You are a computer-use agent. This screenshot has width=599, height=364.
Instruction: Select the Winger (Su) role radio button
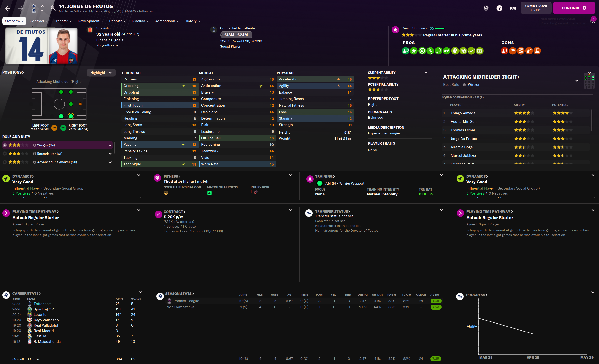tap(5, 145)
